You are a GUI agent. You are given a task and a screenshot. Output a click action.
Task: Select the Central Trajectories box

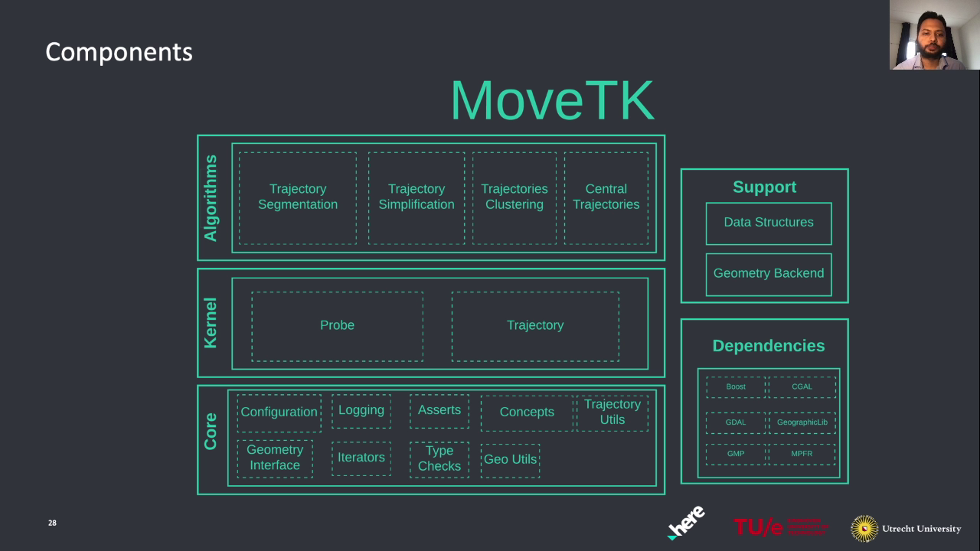point(606,197)
